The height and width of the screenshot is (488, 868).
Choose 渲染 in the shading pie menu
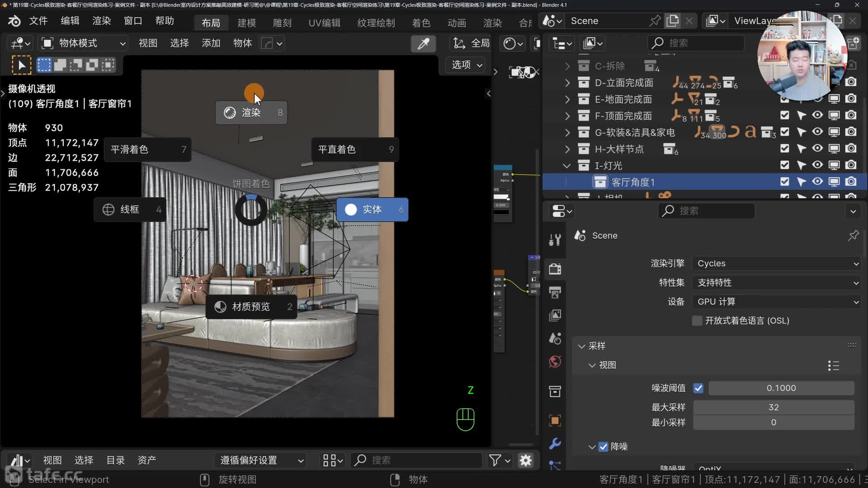[251, 113]
